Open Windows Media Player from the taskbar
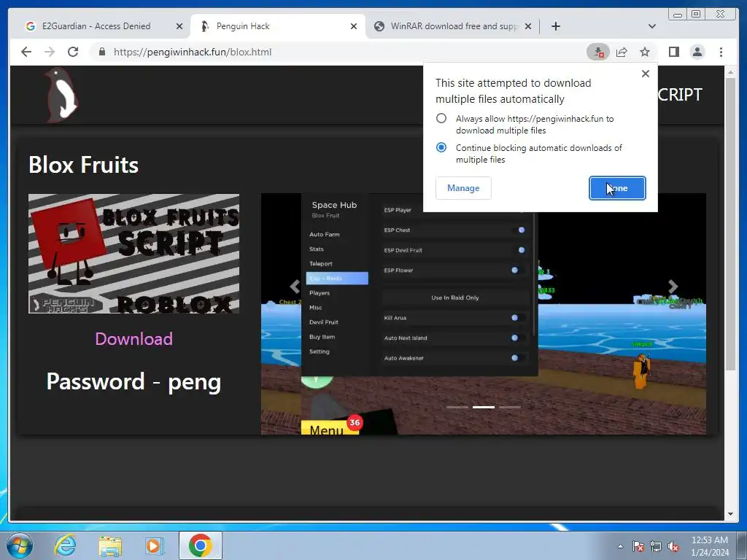The image size is (747, 560). click(153, 545)
